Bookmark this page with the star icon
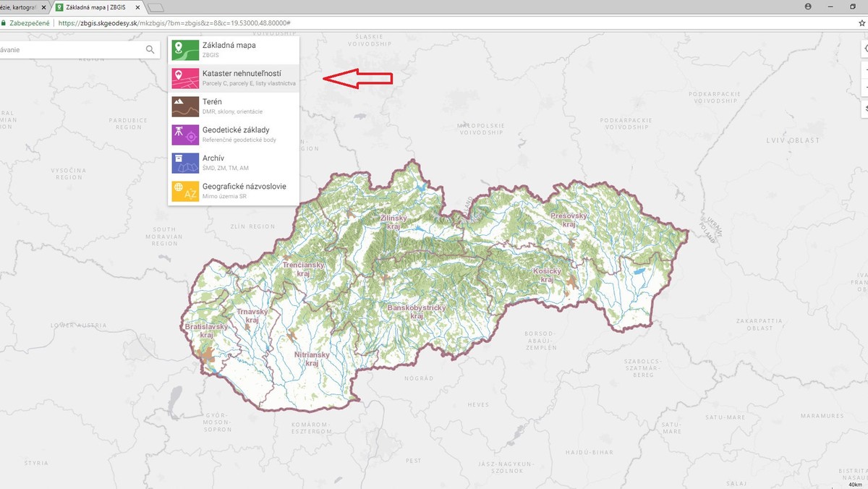 click(861, 23)
